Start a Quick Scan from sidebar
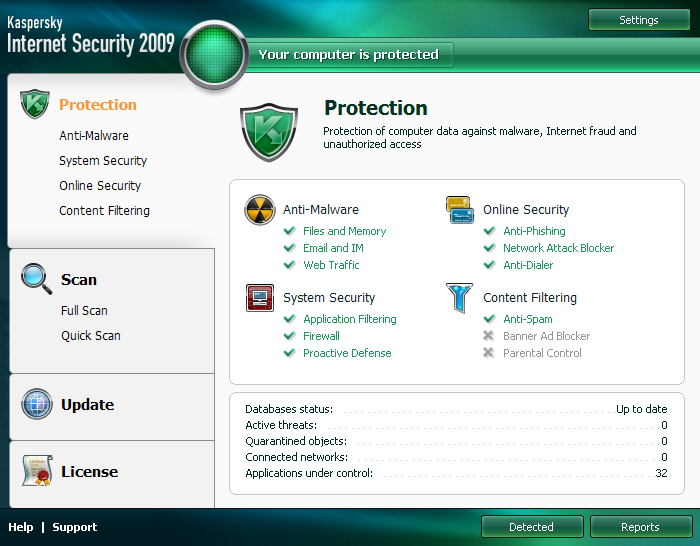This screenshot has width=700, height=546. click(91, 335)
